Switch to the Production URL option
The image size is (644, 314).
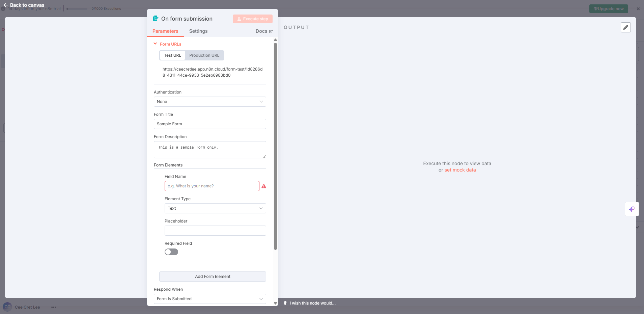[204, 55]
